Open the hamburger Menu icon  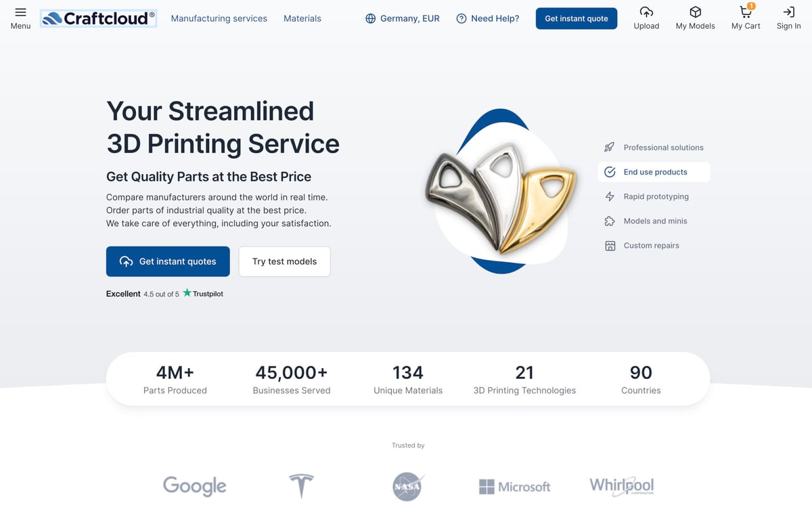(20, 12)
